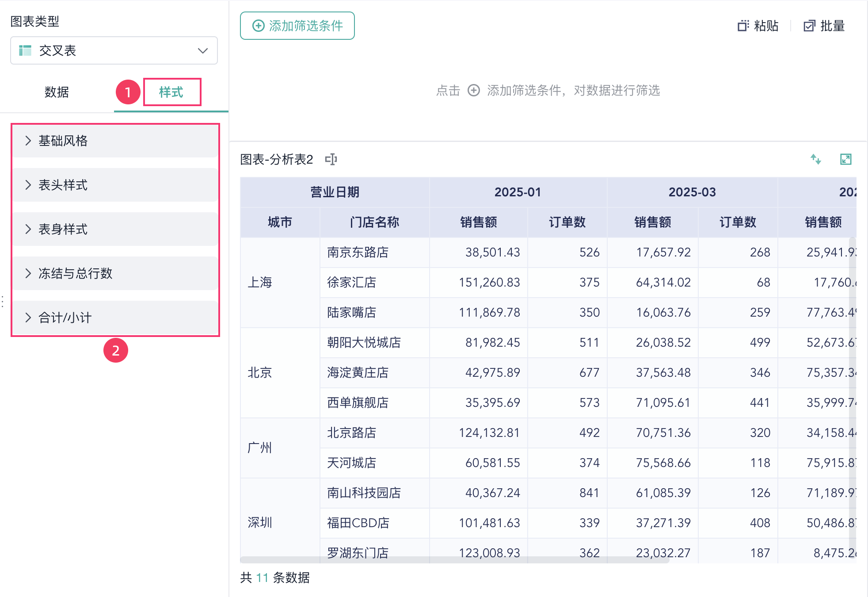The image size is (868, 597).
Task: Click the 城市 column header
Action: (x=280, y=222)
